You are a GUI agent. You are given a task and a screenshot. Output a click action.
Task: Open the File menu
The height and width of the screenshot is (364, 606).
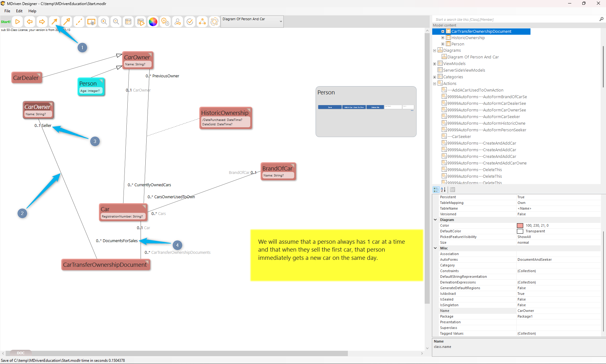[x=7, y=11]
